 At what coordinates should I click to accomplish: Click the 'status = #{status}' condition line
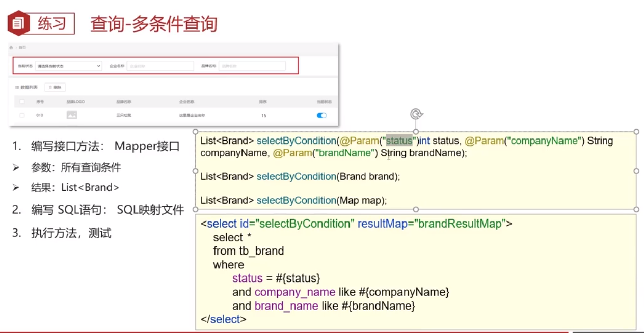pos(276,279)
